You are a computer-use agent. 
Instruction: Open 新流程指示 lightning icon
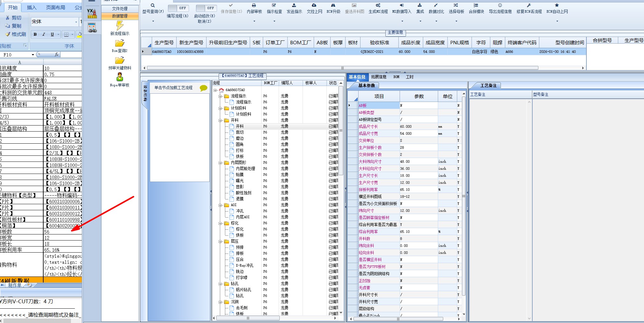point(120,25)
